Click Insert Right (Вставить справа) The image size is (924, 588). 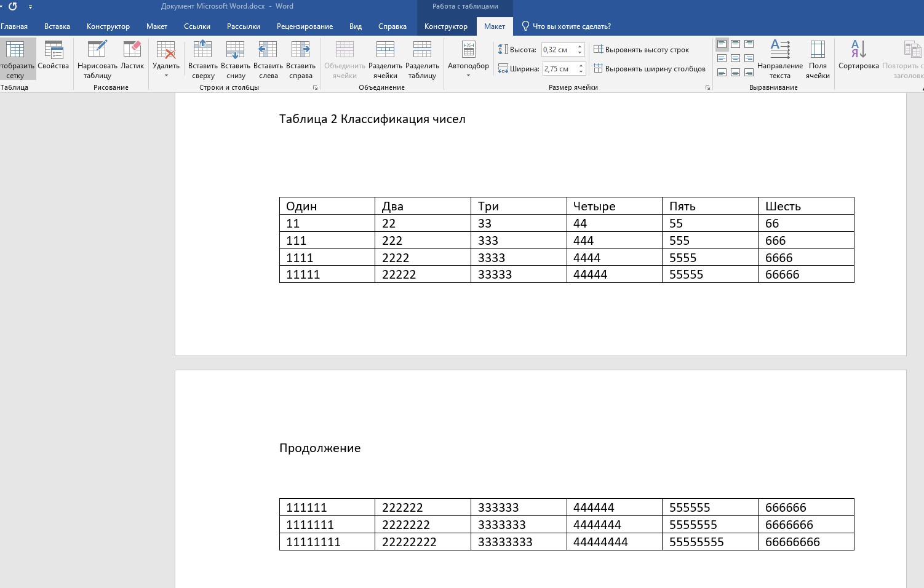(301, 59)
